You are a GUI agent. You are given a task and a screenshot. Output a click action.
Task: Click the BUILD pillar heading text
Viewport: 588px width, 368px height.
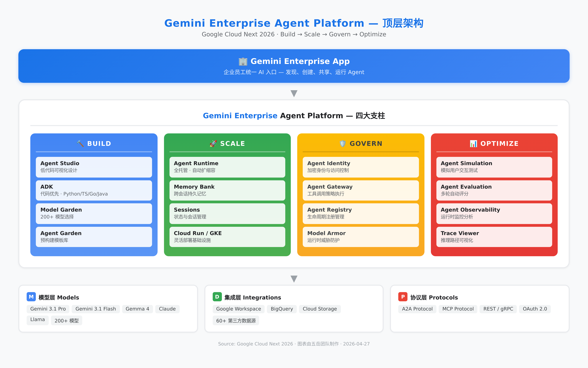[x=99, y=144]
